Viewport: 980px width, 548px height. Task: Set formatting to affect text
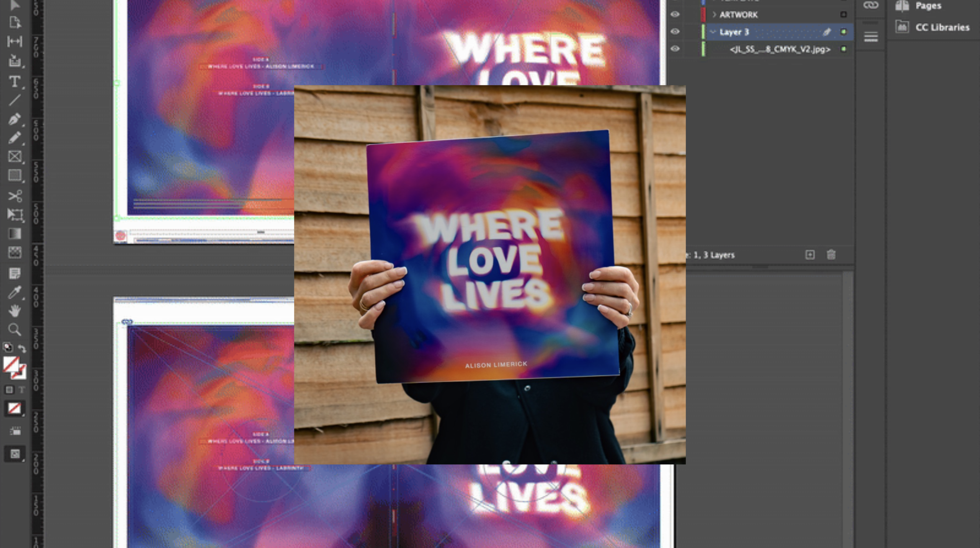point(22,390)
